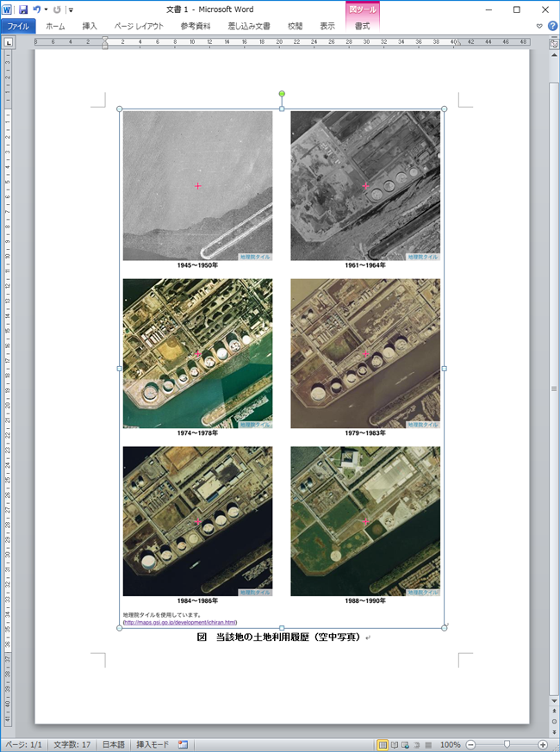The height and width of the screenshot is (752, 560).
Task: Click the zoom out minus button
Action: (x=471, y=745)
